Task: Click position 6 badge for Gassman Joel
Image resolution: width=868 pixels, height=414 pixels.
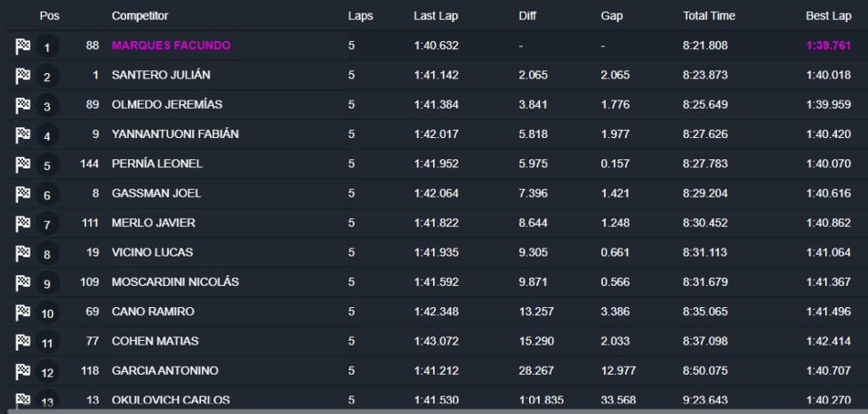Action: pyautogui.click(x=47, y=195)
